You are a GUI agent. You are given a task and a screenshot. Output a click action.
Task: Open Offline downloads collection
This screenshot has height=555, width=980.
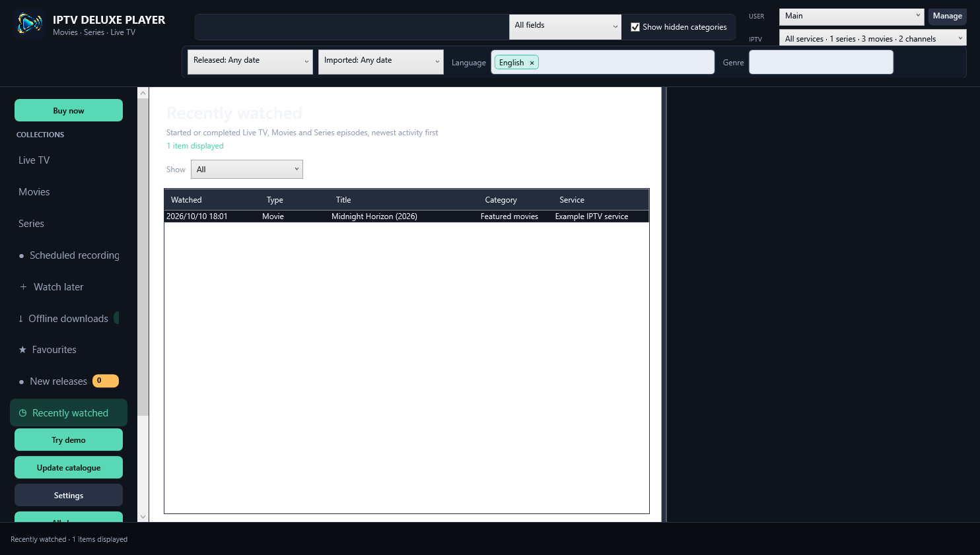click(x=69, y=319)
